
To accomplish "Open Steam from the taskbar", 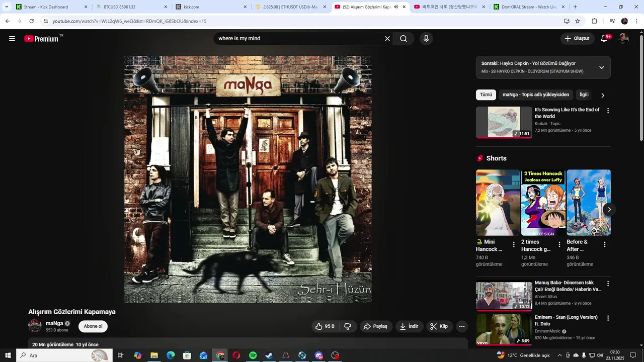I will [269, 355].
